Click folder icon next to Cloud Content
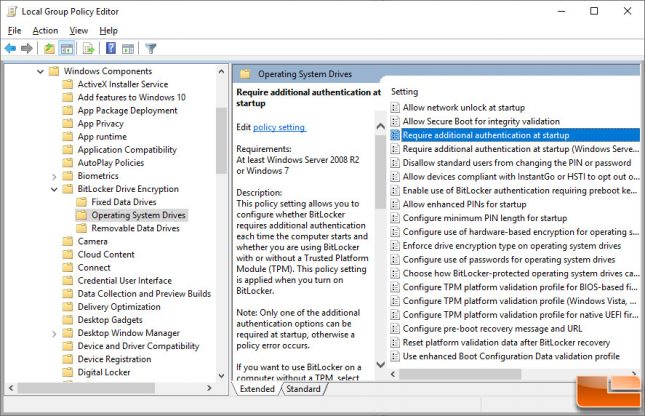645x416 pixels. pyautogui.click(x=67, y=255)
